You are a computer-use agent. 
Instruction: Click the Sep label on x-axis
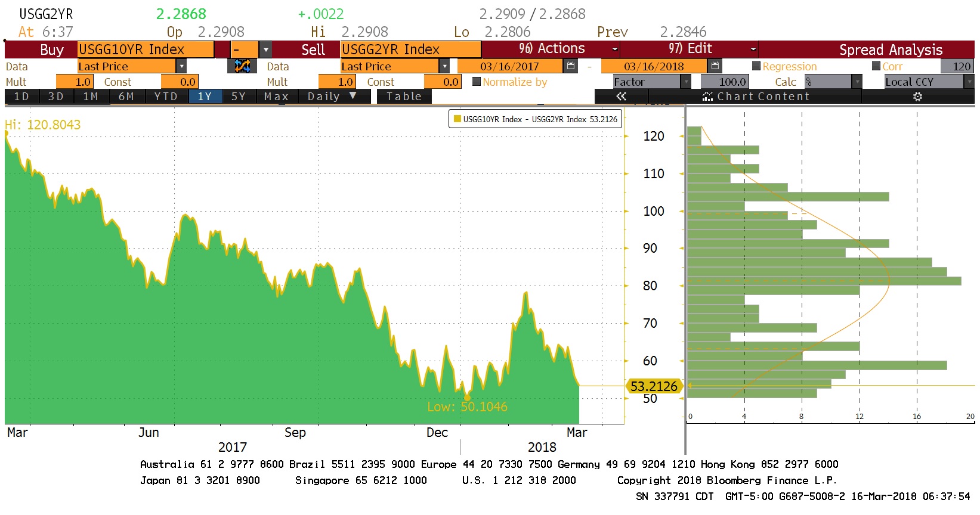(x=295, y=433)
